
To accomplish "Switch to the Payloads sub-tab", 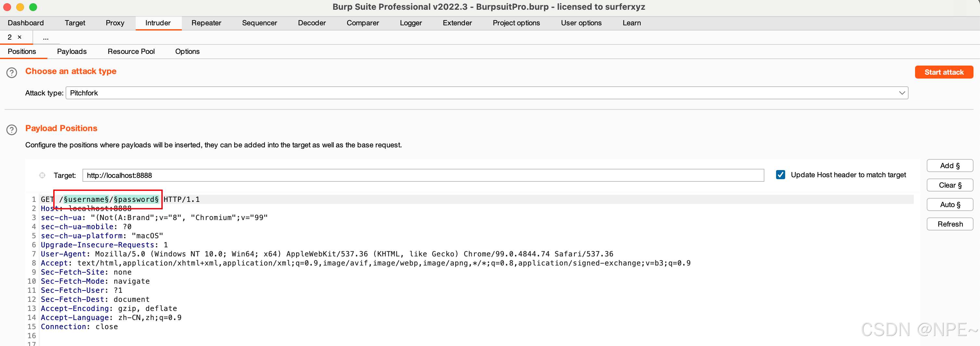I will pos(72,51).
